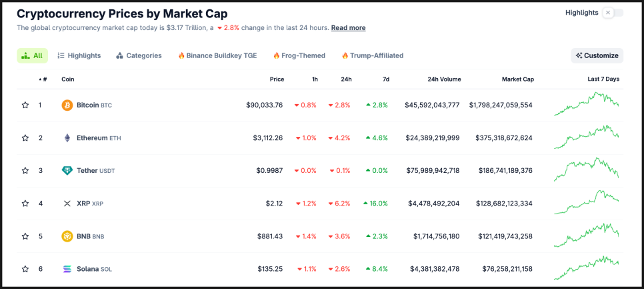Click the XRP logo icon

point(67,204)
